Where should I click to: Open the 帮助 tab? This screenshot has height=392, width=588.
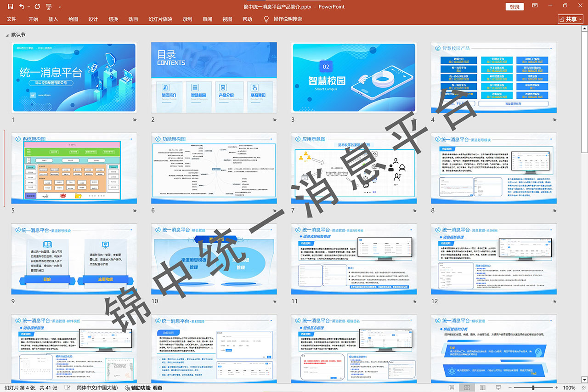coord(247,19)
